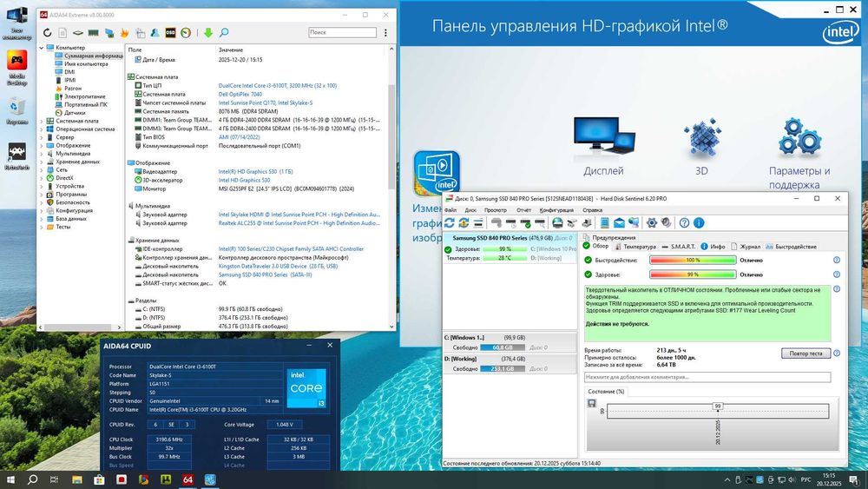The image size is (868, 489).
Task: Switch to Температура tab
Action: coord(635,247)
